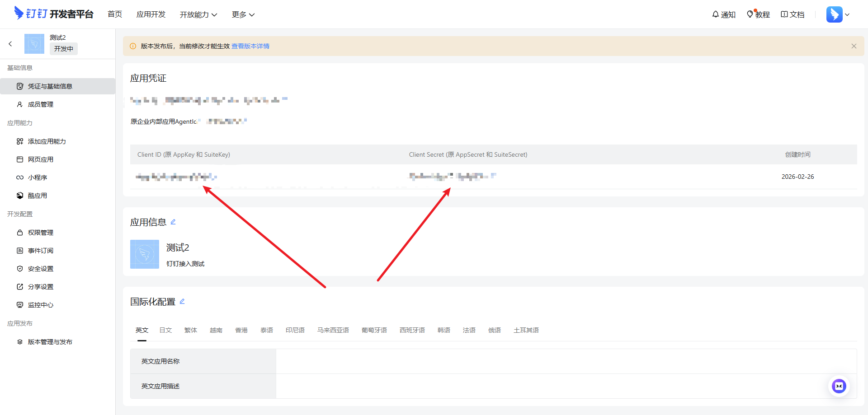Click the floating assistant chat icon

coord(839,386)
